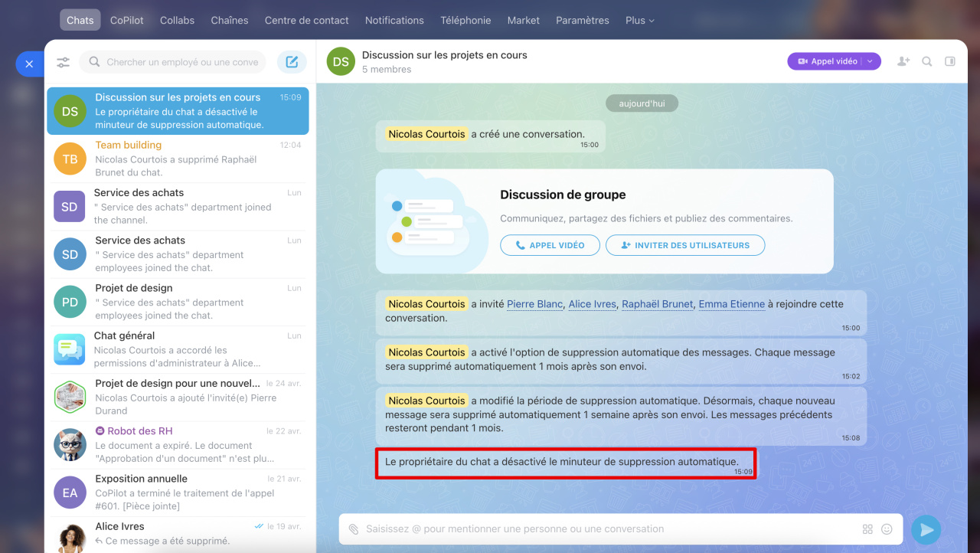
Task: Open Emma Etienne profile link
Action: pyautogui.click(x=732, y=304)
